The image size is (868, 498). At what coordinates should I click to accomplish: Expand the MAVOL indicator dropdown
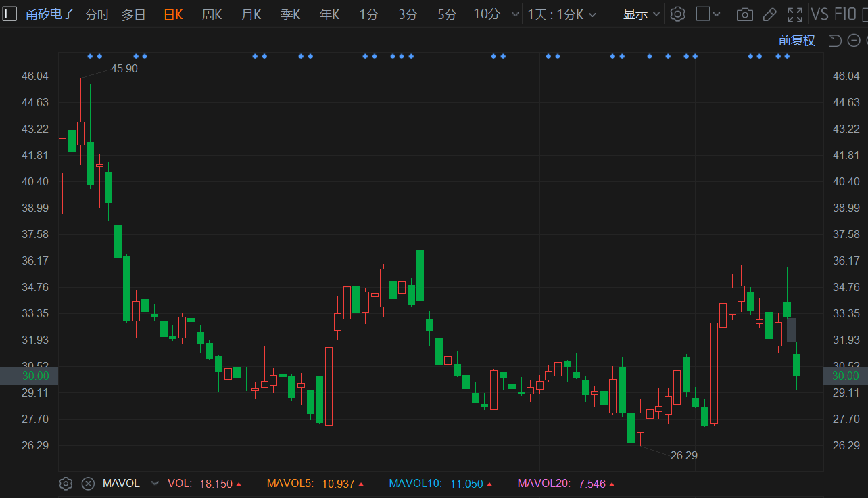[155, 484]
